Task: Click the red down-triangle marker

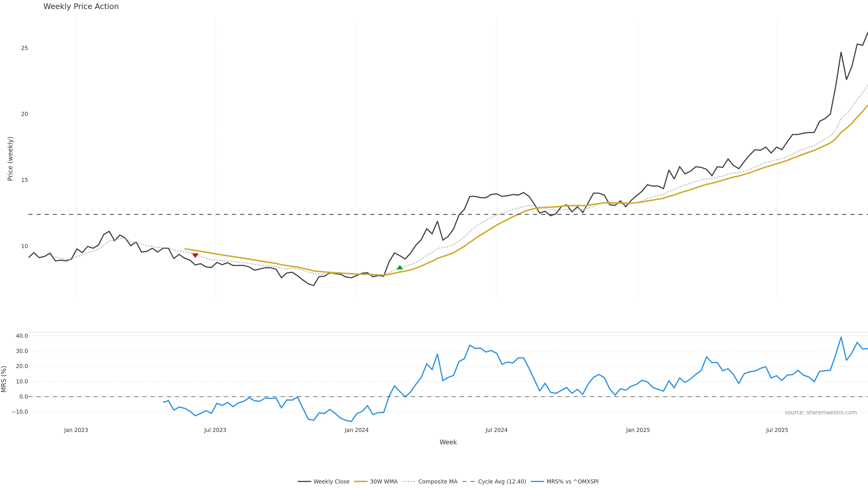Action: click(x=195, y=255)
